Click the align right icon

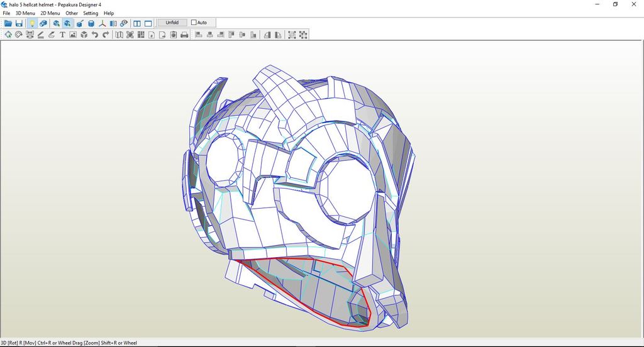point(221,35)
